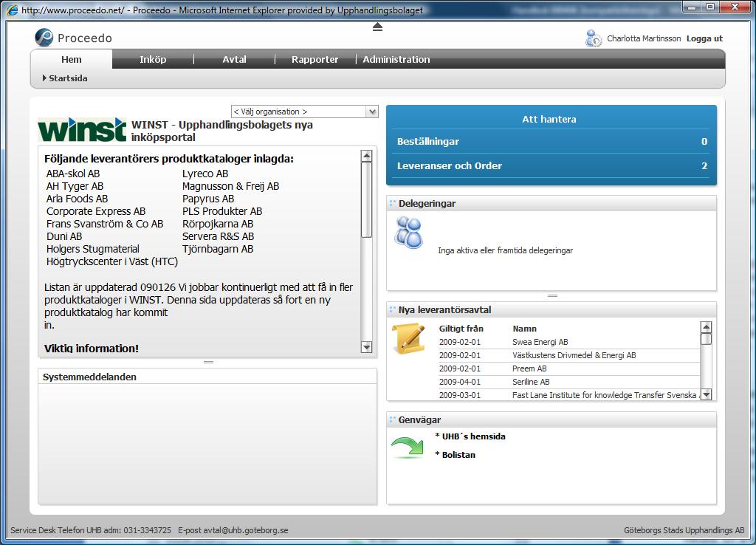
Task: Click Holgers Stugmaterial in supplier list
Action: pos(92,249)
